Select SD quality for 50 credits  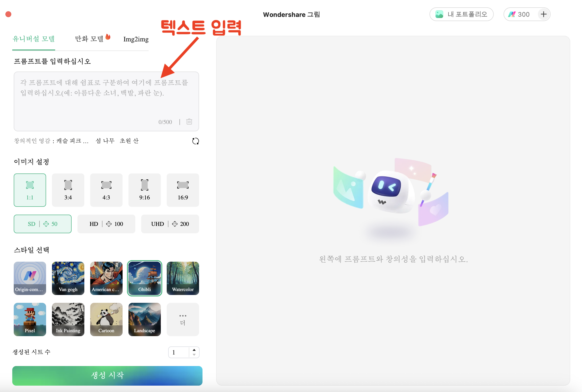(42, 224)
